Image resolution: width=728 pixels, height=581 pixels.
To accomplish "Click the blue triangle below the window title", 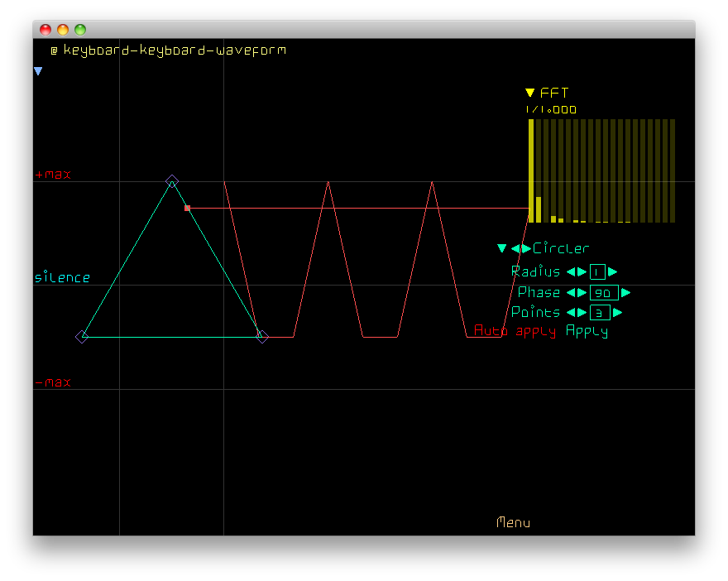I will click(x=38, y=72).
